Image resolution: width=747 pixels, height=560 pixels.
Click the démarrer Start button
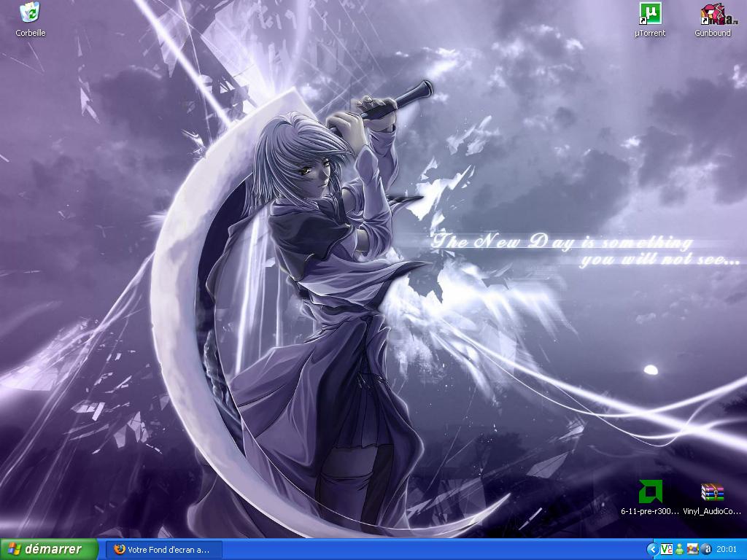tap(49, 549)
